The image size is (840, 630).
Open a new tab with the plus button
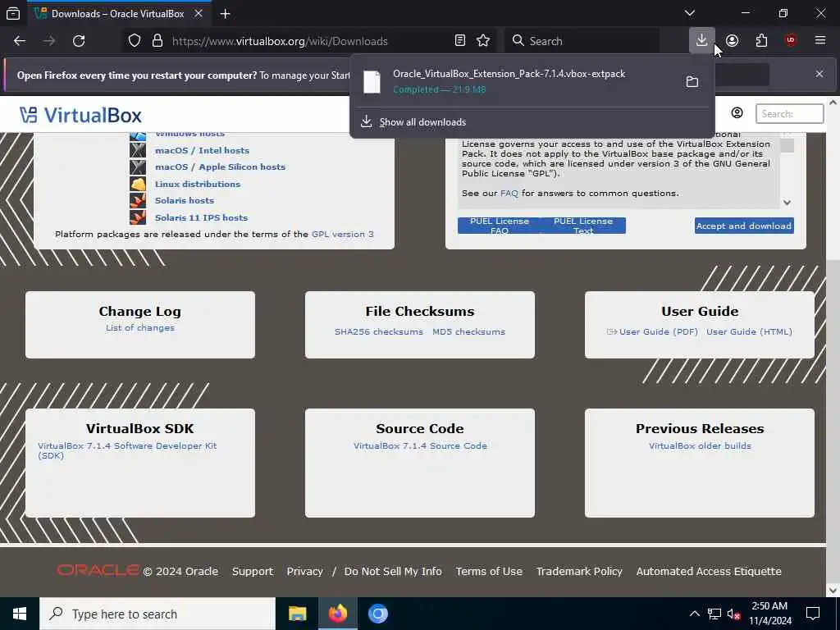[226, 14]
